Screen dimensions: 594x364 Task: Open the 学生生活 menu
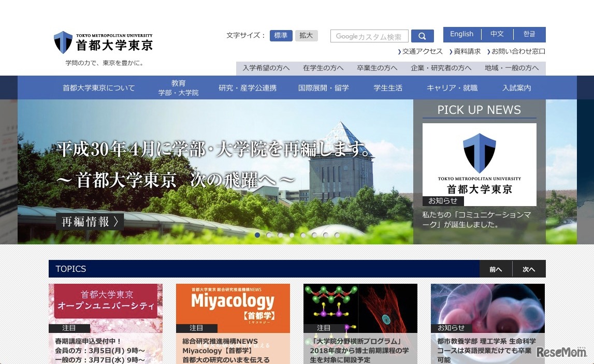[387, 88]
